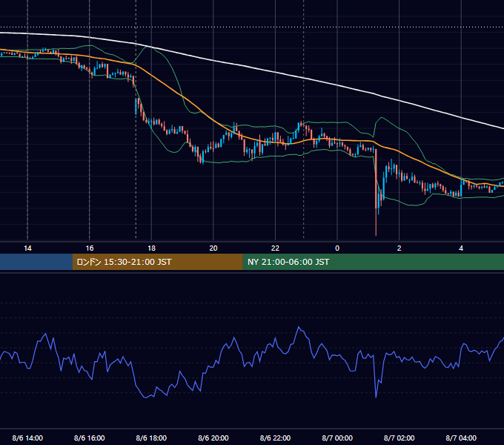The image size is (504, 445).
Task: Click the 8/6 20:00 label on oscillator axis
Action: click(x=213, y=438)
